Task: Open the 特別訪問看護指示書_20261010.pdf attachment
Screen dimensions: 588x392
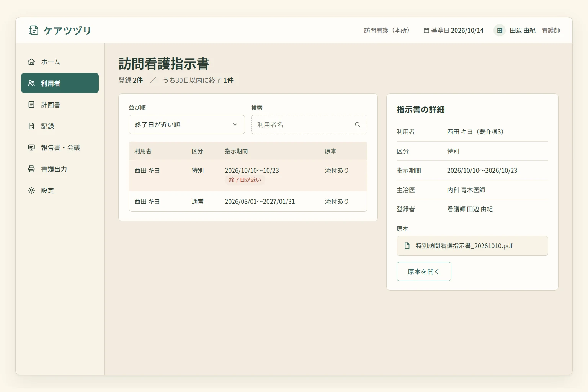Action: pyautogui.click(x=472, y=246)
